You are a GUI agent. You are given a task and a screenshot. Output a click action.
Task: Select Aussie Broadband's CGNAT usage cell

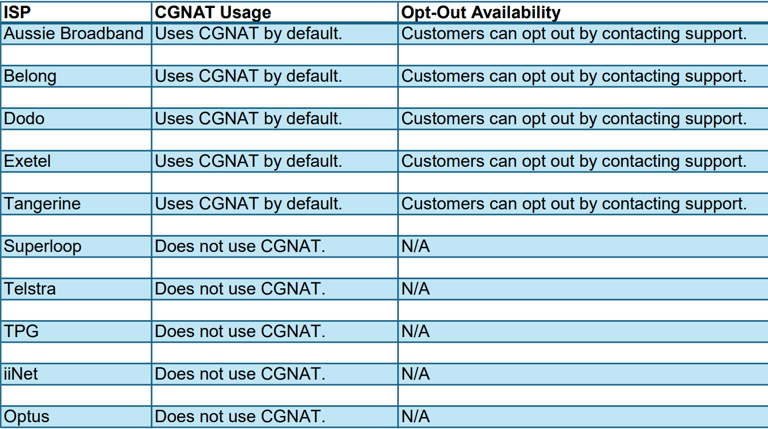tap(273, 33)
